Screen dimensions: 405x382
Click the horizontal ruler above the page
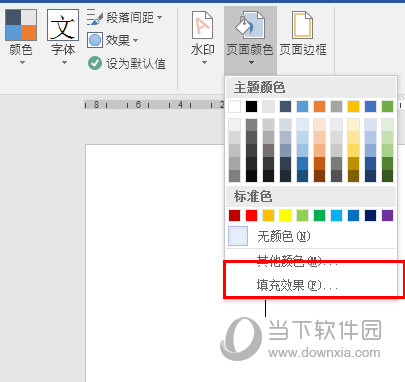click(154, 105)
